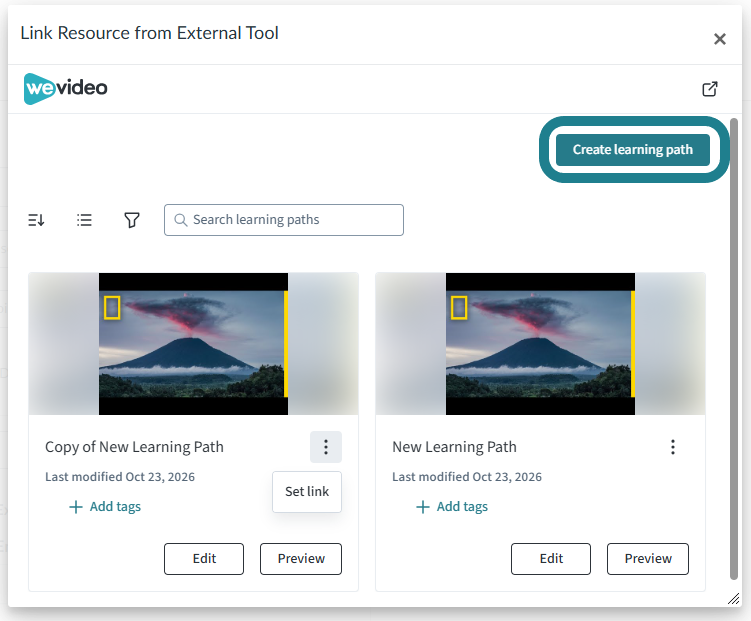Select the 'New Learning Path' title text

click(454, 447)
